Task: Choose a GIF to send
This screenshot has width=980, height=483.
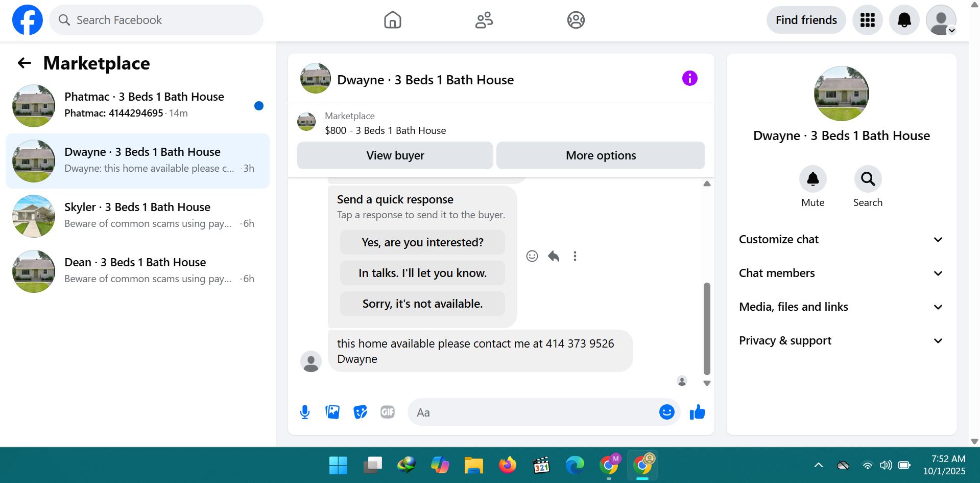Action: point(388,412)
